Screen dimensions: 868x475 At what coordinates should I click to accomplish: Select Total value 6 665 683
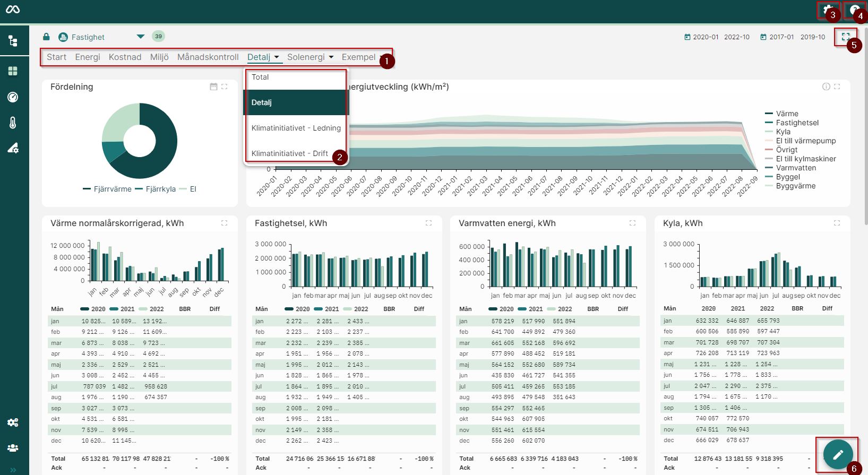coord(503,459)
